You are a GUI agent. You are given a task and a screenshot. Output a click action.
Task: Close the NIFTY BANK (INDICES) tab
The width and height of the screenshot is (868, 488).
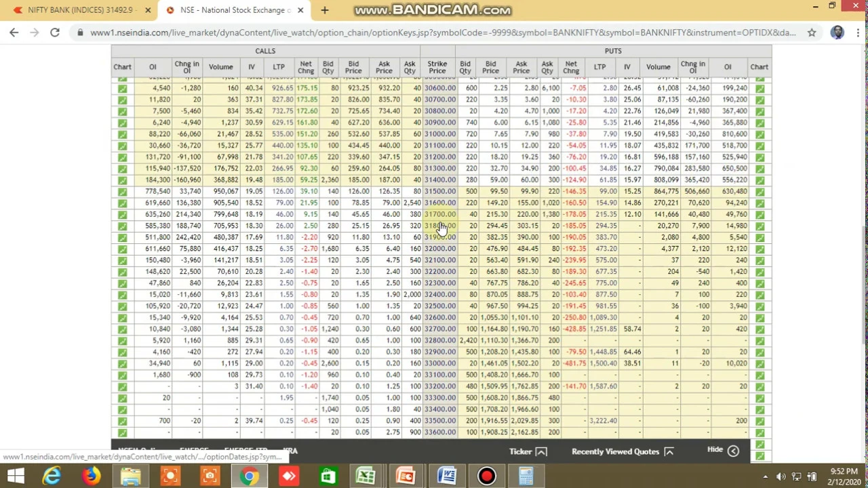148,10
